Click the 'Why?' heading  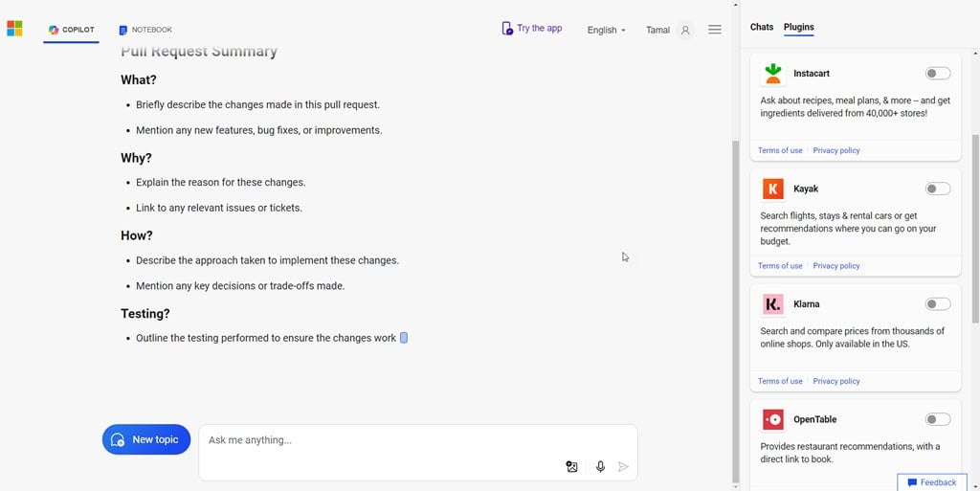136,158
